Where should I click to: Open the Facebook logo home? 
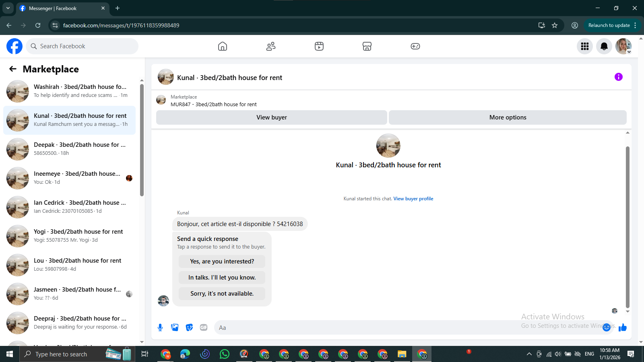click(14, 46)
